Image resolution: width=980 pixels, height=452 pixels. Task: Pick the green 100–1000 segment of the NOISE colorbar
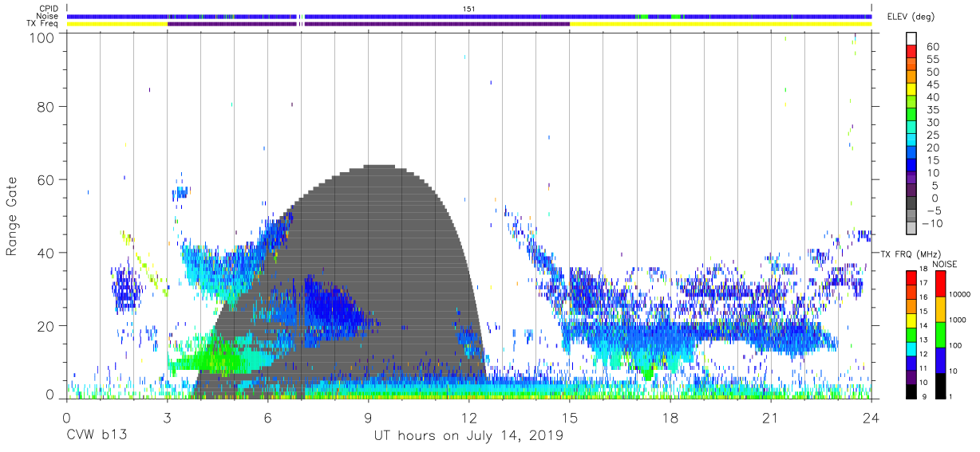(941, 333)
